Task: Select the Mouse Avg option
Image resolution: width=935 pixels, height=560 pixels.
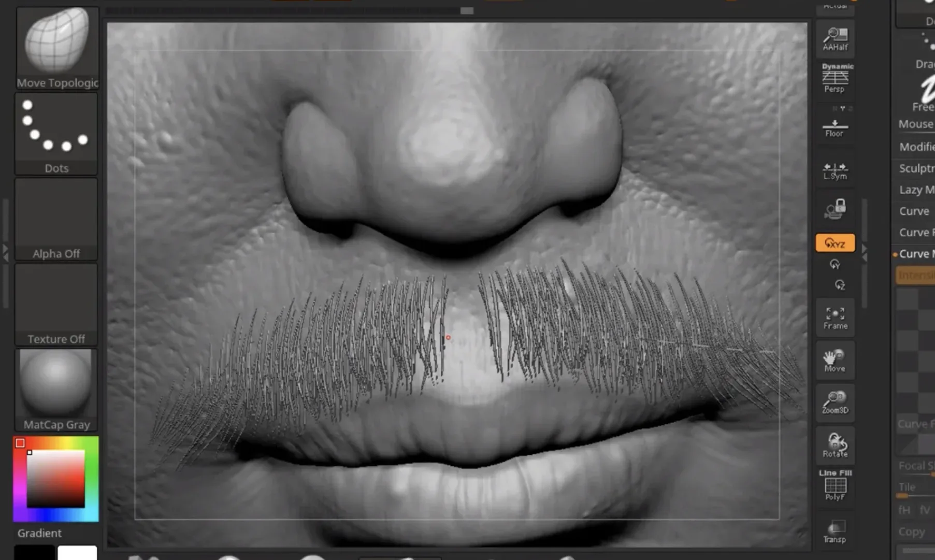Action: click(916, 124)
